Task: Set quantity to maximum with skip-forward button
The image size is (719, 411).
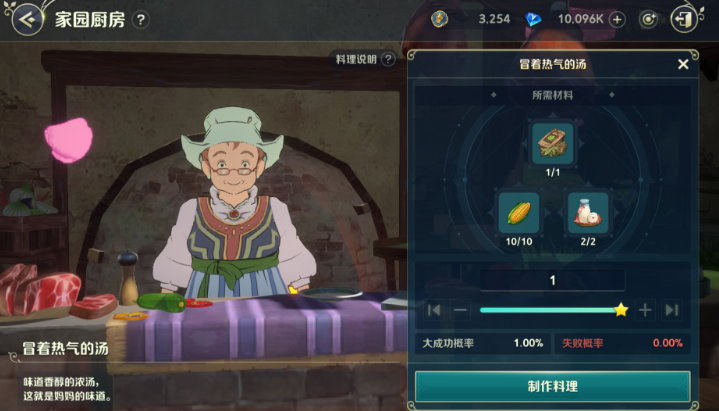Action: click(672, 310)
